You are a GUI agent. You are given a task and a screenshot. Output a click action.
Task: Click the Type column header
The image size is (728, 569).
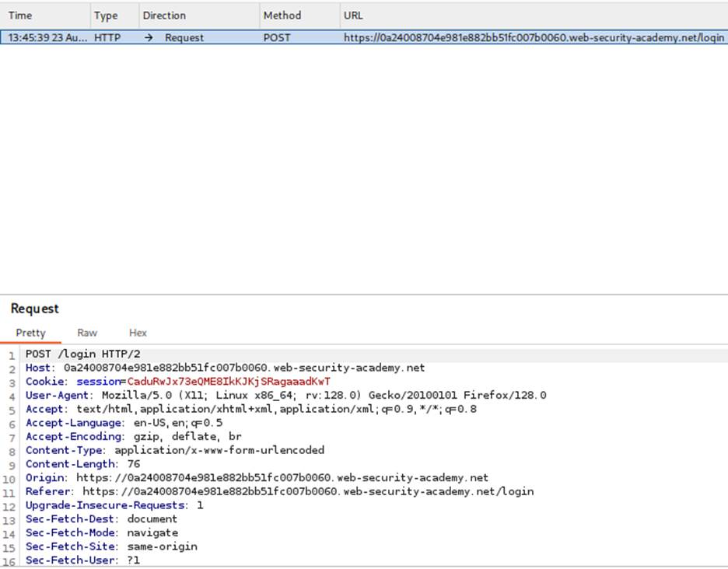click(106, 16)
